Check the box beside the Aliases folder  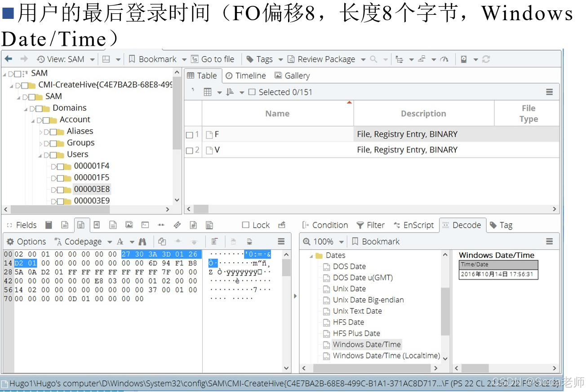[x=54, y=132]
